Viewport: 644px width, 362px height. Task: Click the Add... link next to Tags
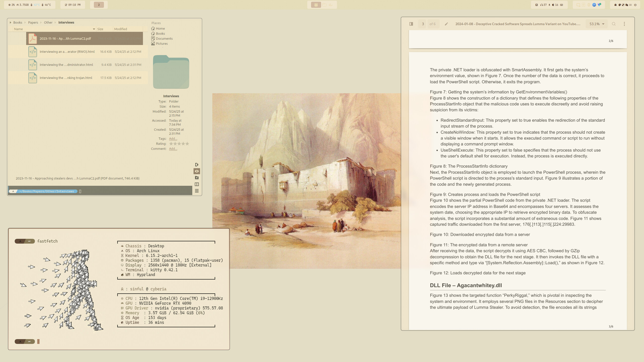pyautogui.click(x=173, y=139)
